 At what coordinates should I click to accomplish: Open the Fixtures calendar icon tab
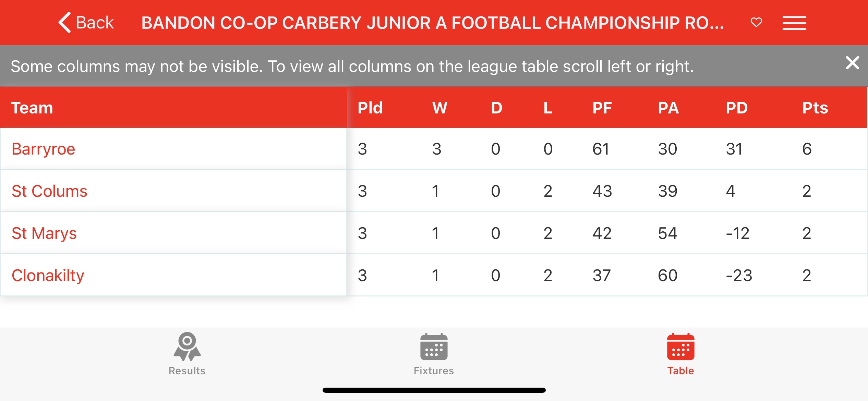tap(434, 347)
